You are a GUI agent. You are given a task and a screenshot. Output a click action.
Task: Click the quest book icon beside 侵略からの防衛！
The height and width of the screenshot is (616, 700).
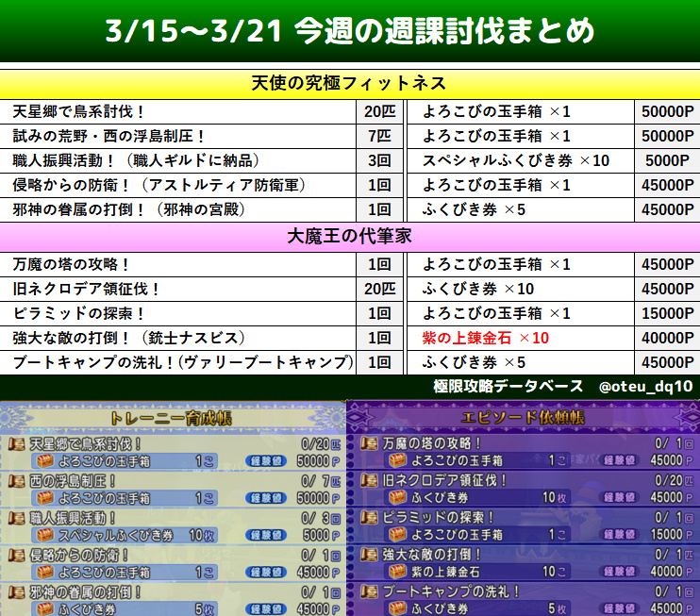pos(17,555)
